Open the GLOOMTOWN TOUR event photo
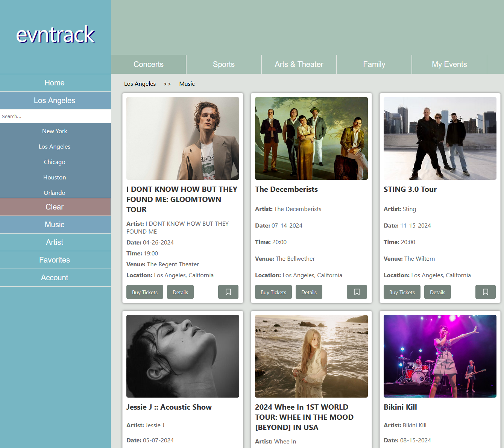The width and height of the screenshot is (504, 448). (183, 138)
